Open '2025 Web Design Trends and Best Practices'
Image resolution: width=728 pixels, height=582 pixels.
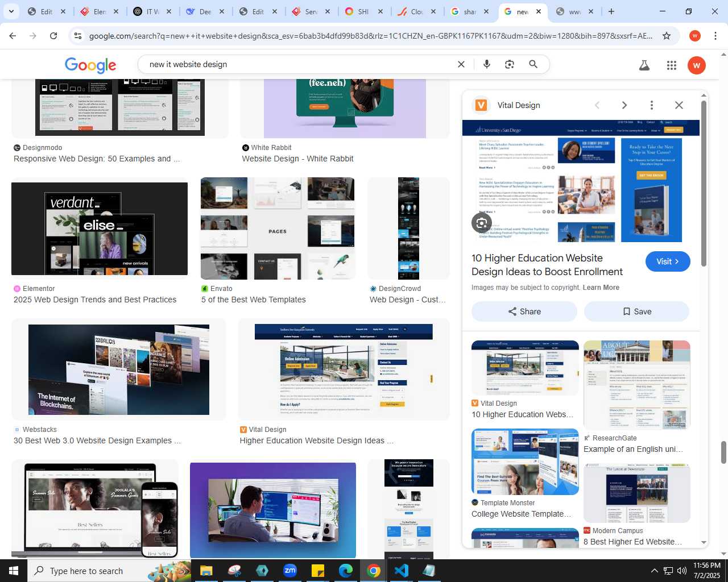95,300
